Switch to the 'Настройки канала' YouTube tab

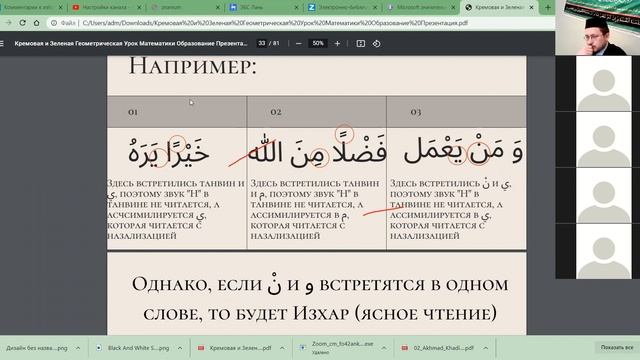[105, 7]
